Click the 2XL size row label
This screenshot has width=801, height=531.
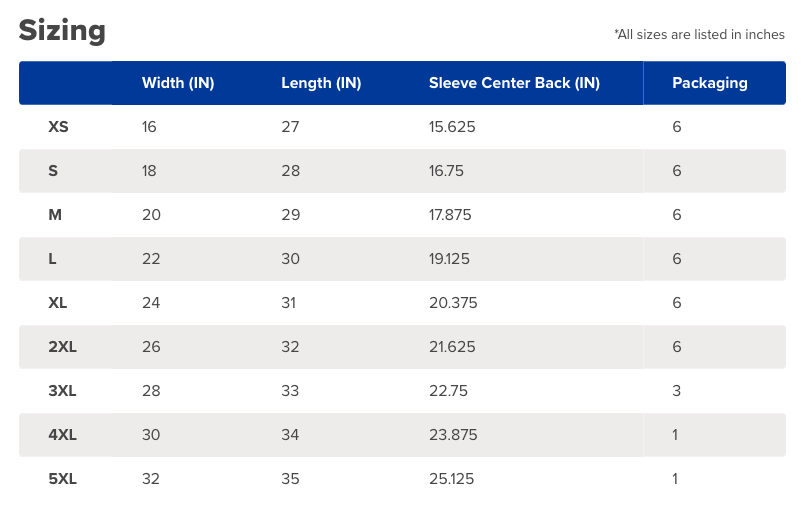click(62, 347)
